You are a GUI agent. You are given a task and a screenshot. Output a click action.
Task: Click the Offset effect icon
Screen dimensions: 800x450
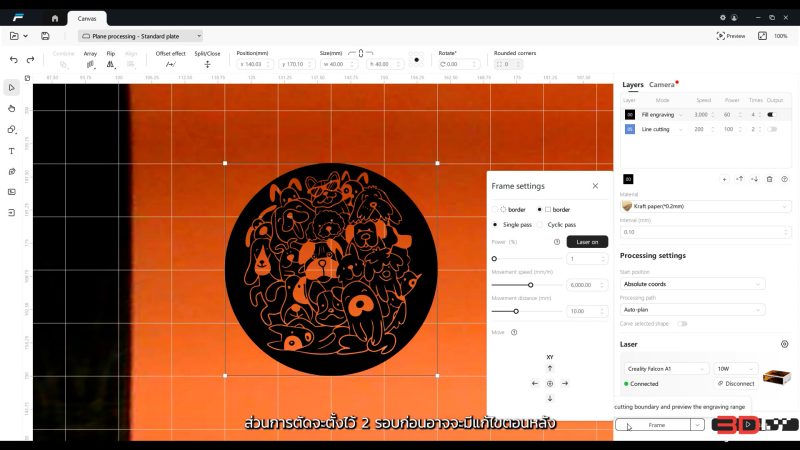pyautogui.click(x=170, y=64)
